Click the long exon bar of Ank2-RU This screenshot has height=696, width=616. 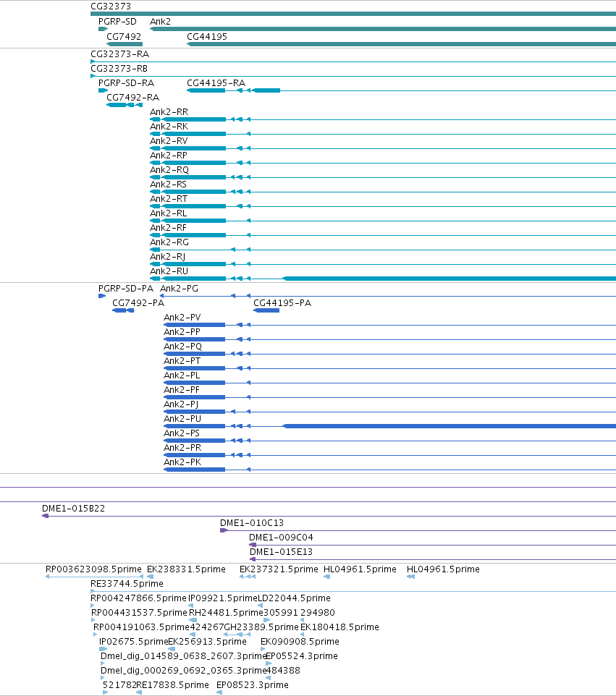tap(450, 279)
